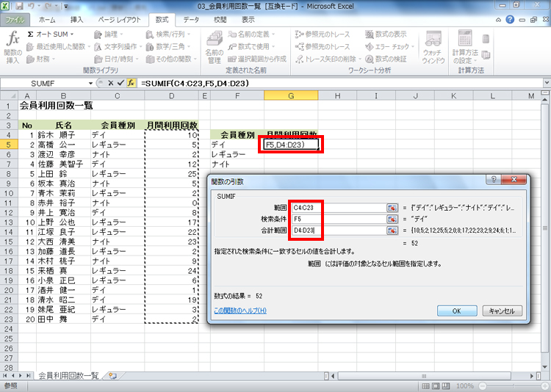Viewport: 551px width, 392px height.
Task: Open the Logical (論理) functions list
Action: coord(108,34)
